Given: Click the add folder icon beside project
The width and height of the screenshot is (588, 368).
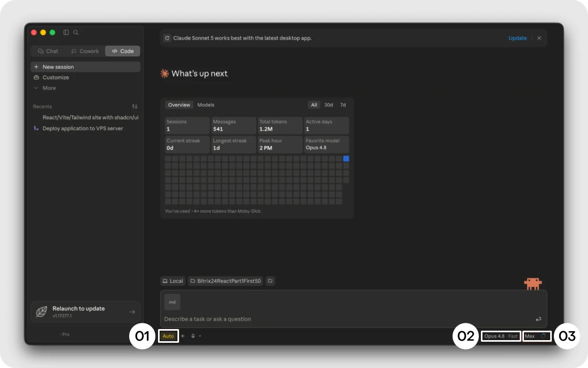Looking at the screenshot, I should click(270, 281).
